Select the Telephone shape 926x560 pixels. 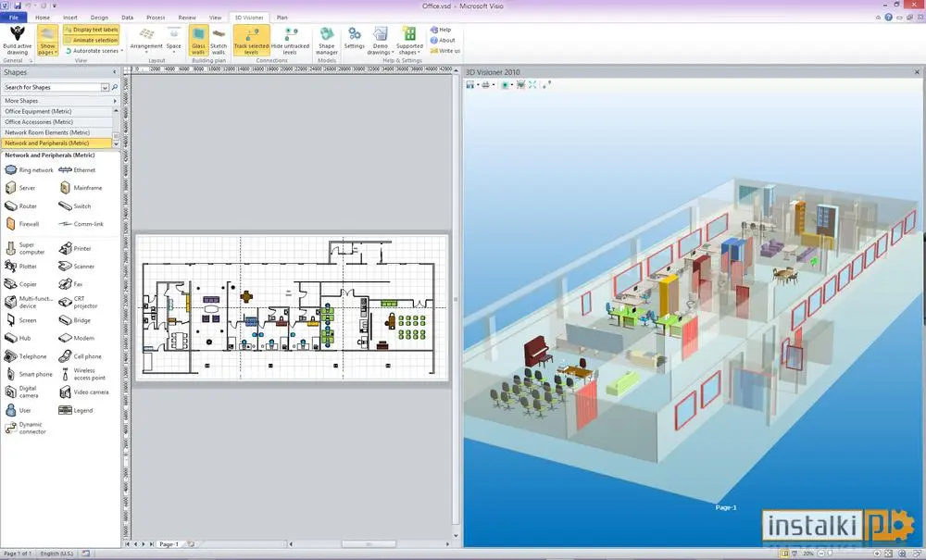25,356
